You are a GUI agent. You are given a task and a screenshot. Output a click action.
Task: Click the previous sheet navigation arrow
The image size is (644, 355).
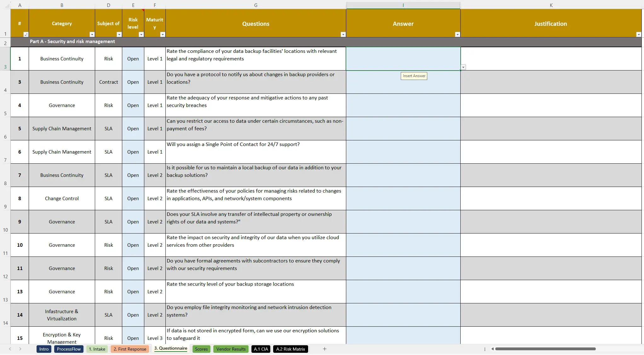pos(10,349)
